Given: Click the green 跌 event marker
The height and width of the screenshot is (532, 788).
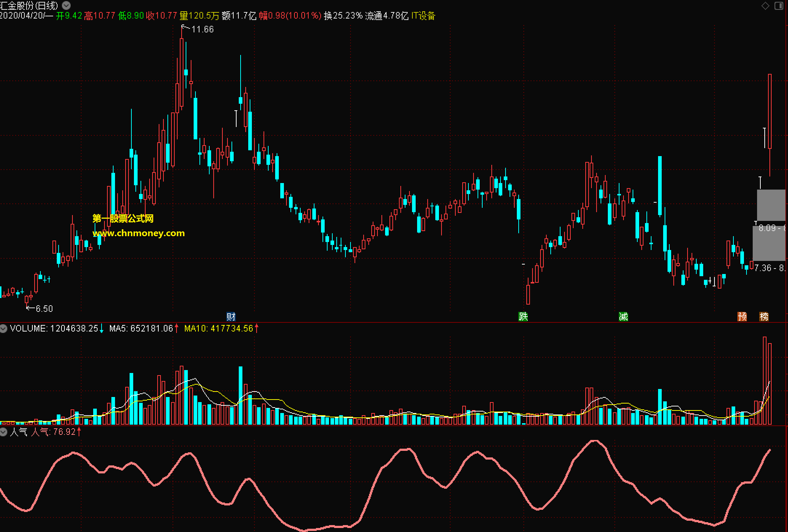Looking at the screenshot, I should [x=523, y=317].
